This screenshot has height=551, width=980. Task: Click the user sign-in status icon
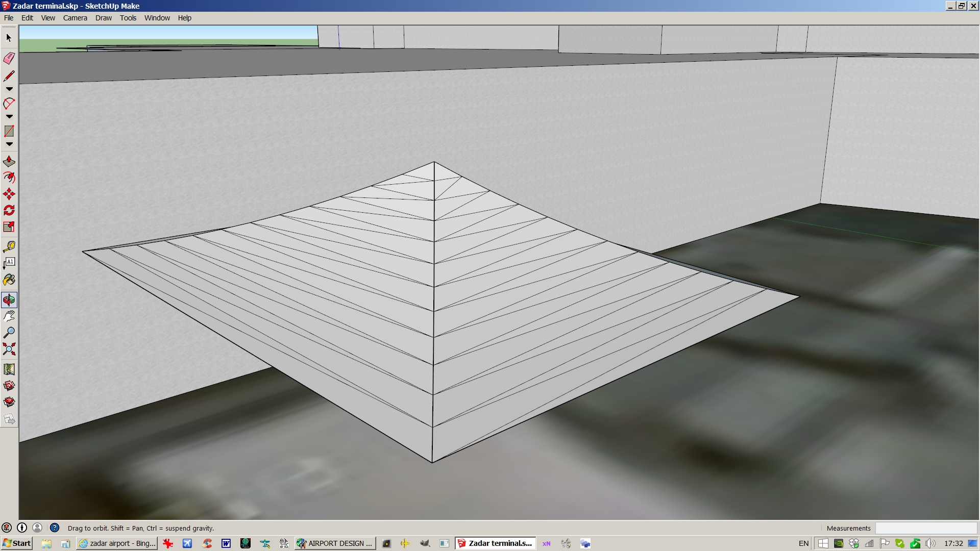tap(37, 528)
